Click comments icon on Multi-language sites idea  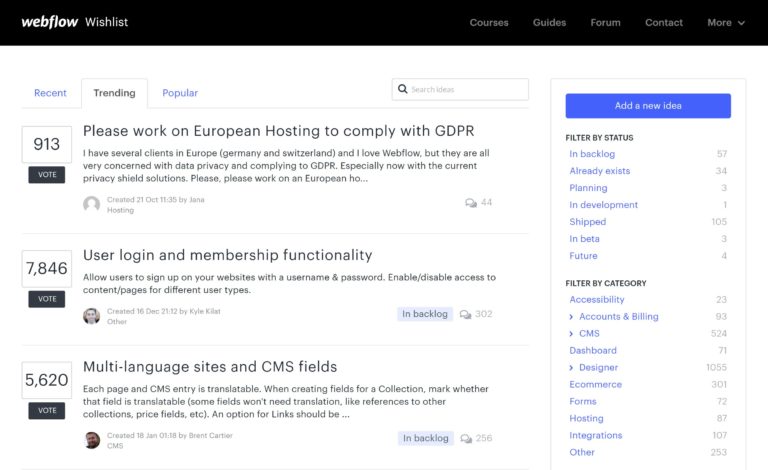coord(465,438)
